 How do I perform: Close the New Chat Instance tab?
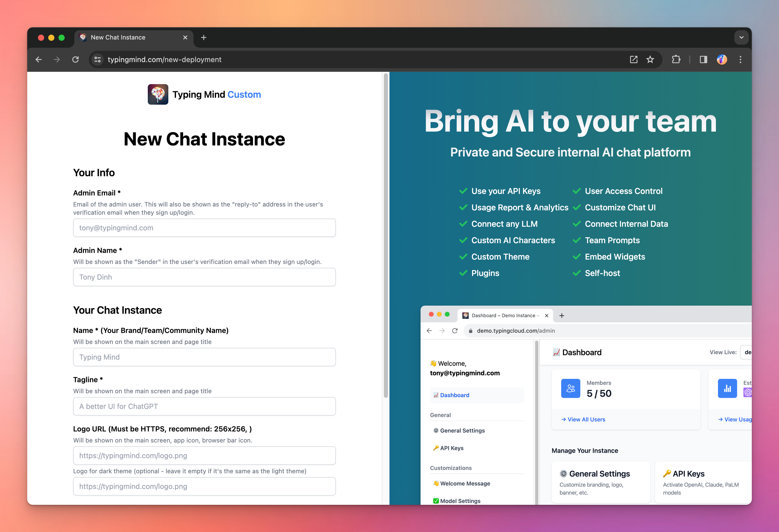click(185, 37)
